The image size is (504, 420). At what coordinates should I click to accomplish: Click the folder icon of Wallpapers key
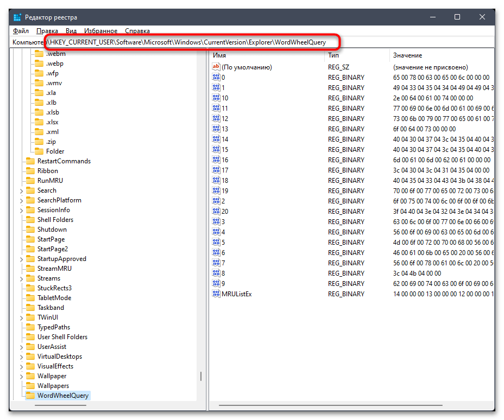[30, 386]
